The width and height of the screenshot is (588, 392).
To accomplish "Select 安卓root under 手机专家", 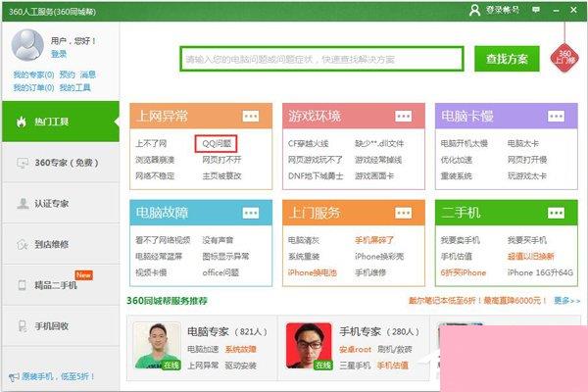I will (x=355, y=350).
